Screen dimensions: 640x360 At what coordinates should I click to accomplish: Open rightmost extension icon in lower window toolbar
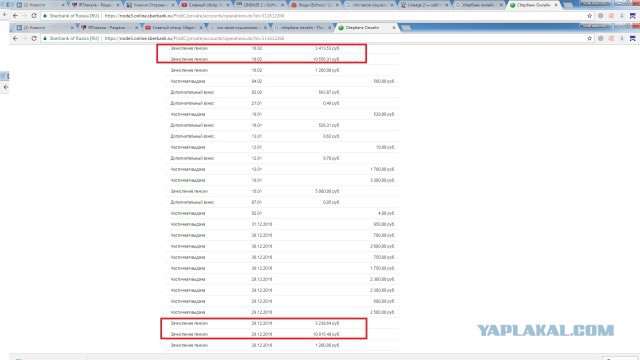[633, 38]
